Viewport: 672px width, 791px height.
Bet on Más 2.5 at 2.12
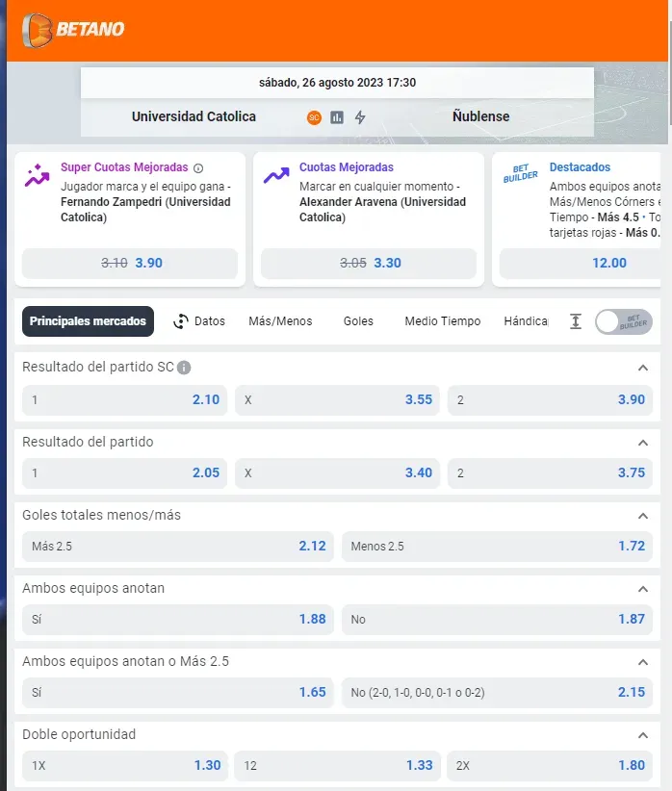178,547
